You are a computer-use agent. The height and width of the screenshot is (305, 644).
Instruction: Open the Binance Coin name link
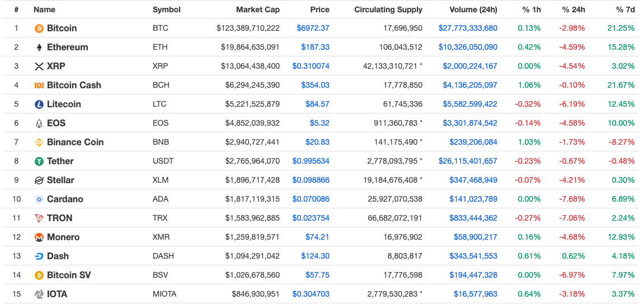point(75,142)
